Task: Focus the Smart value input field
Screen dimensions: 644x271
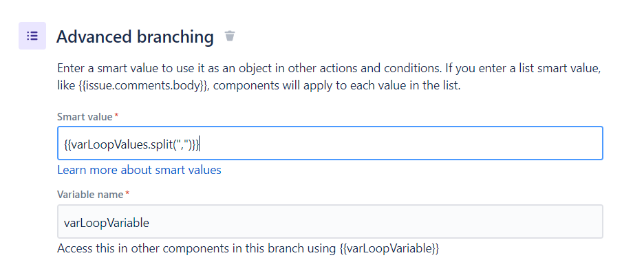Action: coord(330,143)
